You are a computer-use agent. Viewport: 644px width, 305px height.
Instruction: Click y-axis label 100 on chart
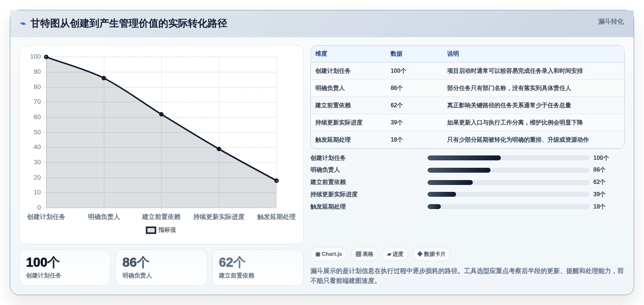pyautogui.click(x=35, y=57)
